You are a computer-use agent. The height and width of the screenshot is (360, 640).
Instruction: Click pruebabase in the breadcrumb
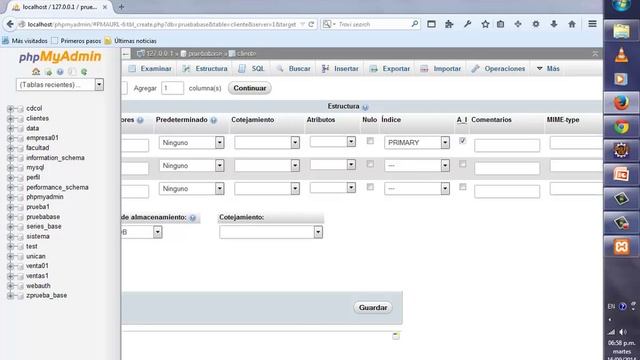[205, 53]
